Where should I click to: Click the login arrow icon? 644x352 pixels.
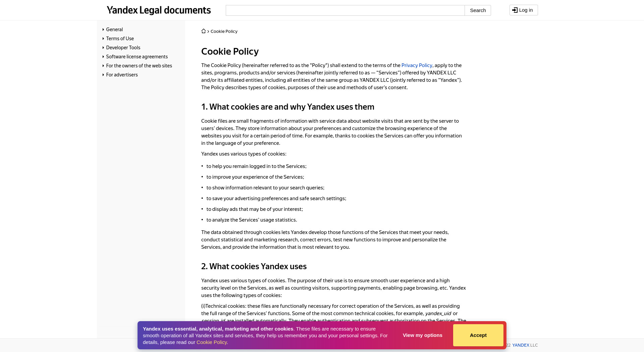(x=515, y=10)
